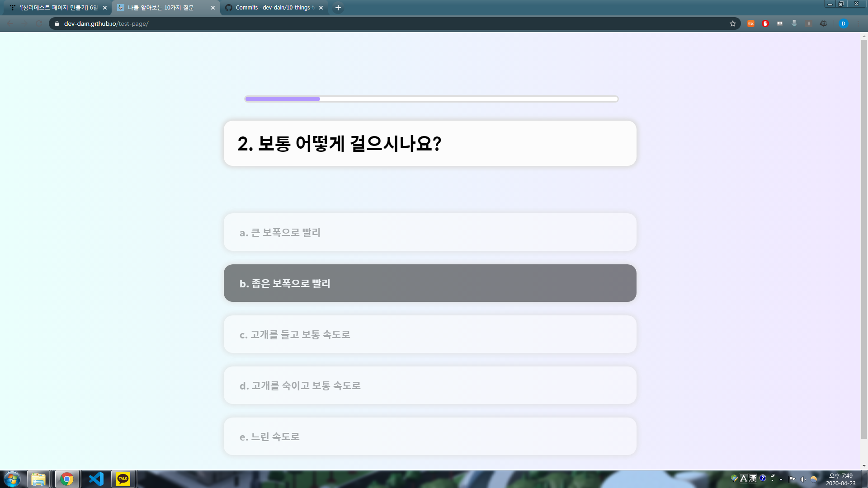Image resolution: width=868 pixels, height=488 pixels.
Task: Open Chrome three-dot menu
Action: click(x=859, y=23)
